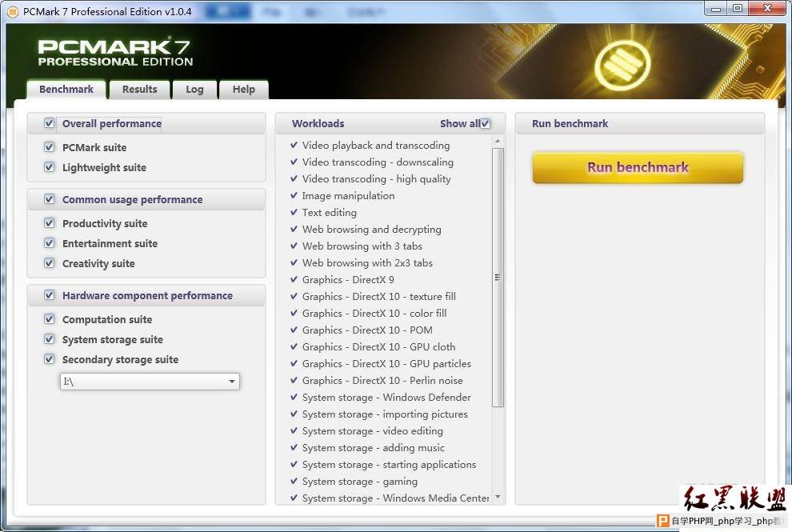The height and width of the screenshot is (532, 792).
Task: Click the workloads scrollbar up arrow
Action: pos(498,141)
